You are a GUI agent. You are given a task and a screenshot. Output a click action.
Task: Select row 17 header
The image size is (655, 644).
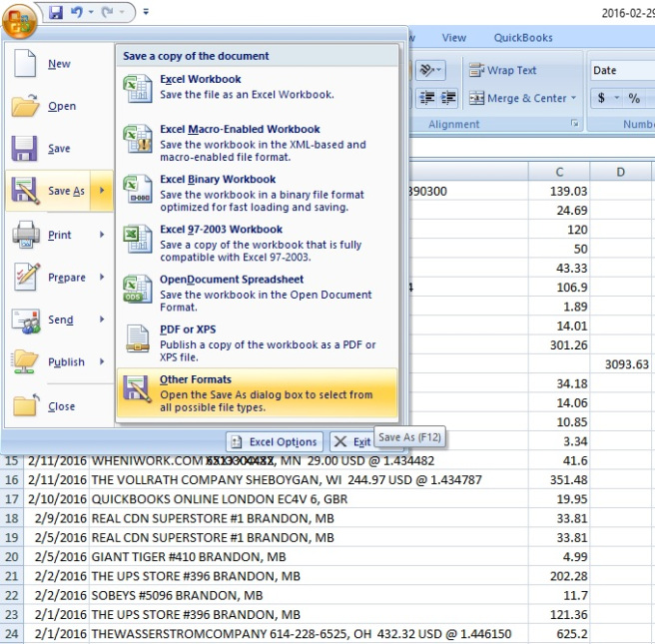(12, 499)
